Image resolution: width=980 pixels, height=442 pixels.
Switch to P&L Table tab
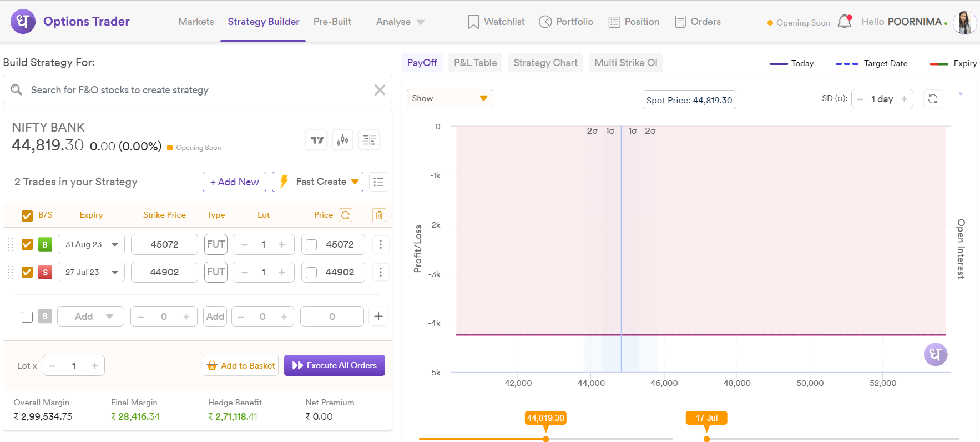[476, 63]
